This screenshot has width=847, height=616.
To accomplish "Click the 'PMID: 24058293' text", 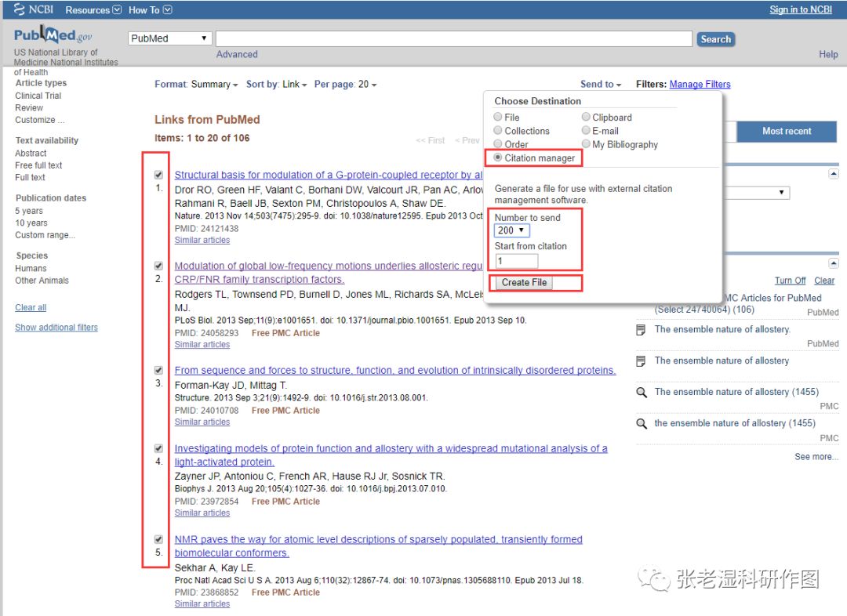I will [206, 333].
